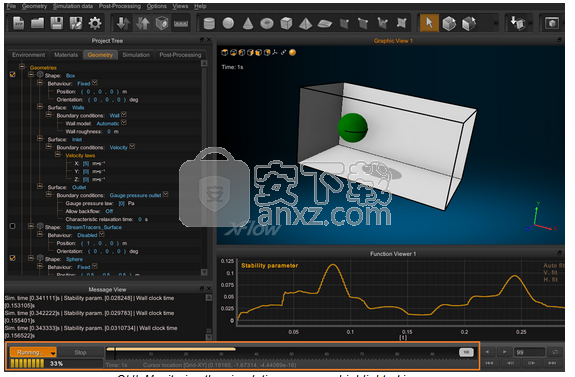Select the arrow pointer selection tool
Screen dimensions: 575x377
point(429,23)
